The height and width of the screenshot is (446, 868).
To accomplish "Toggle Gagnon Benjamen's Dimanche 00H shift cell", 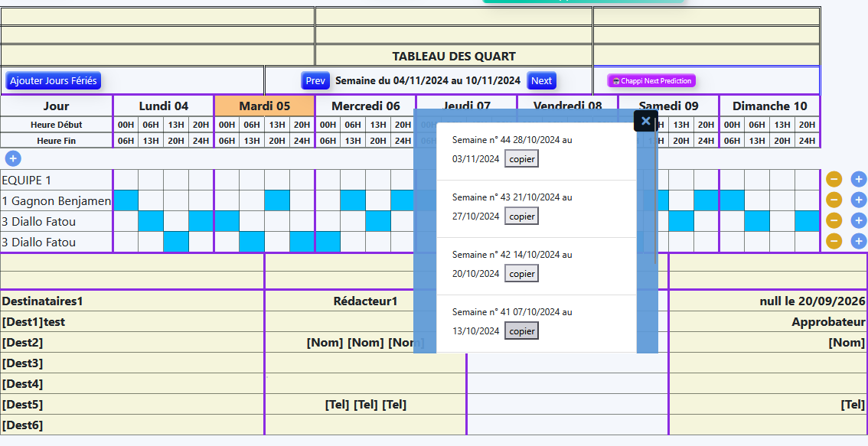I will pyautogui.click(x=732, y=200).
